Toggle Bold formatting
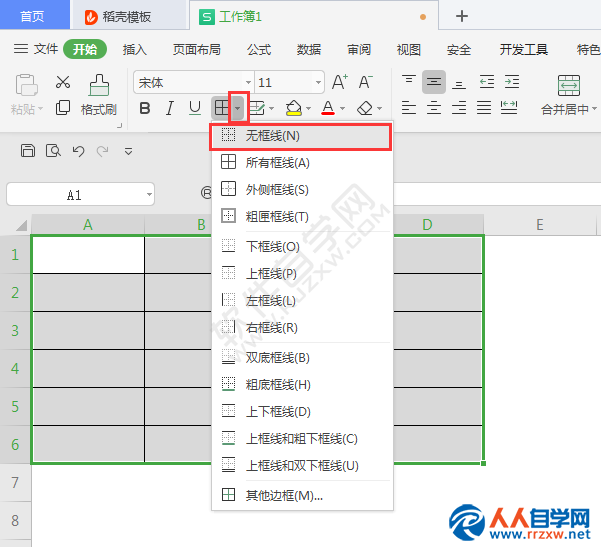This screenshot has height=547, width=601. pyautogui.click(x=145, y=108)
